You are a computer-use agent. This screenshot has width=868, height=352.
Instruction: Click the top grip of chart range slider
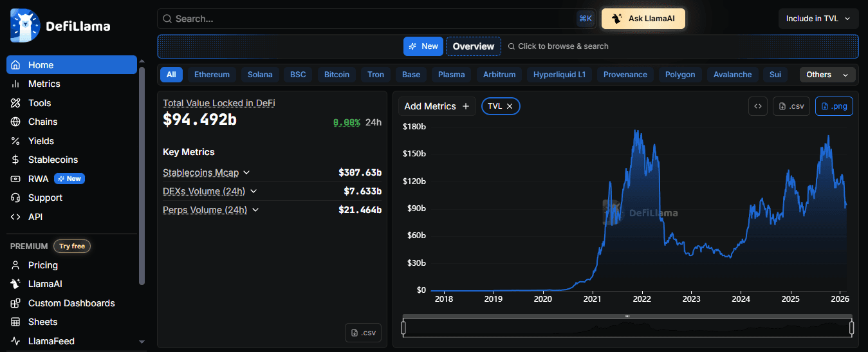[627, 316]
